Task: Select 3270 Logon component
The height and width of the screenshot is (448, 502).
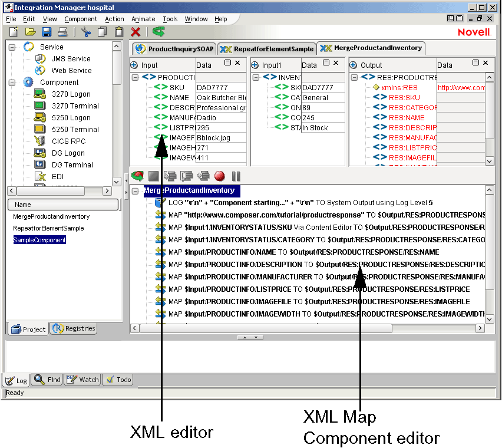Action: pyautogui.click(x=71, y=94)
